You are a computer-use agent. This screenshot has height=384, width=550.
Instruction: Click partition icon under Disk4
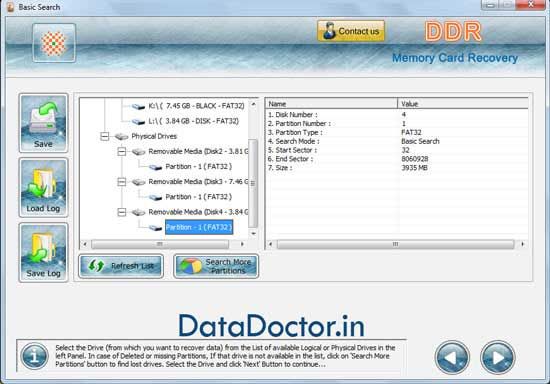[x=155, y=228]
